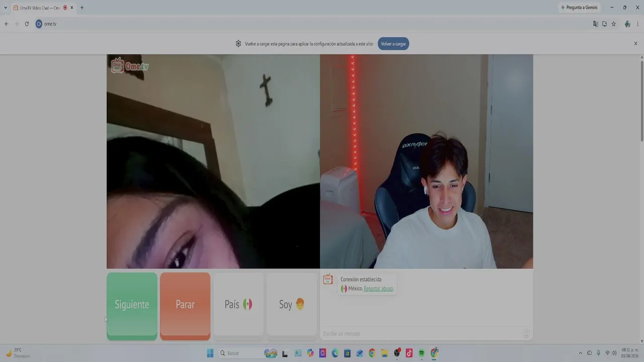The height and width of the screenshot is (362, 644).
Task: Click the green Siguiente button
Action: point(132,306)
